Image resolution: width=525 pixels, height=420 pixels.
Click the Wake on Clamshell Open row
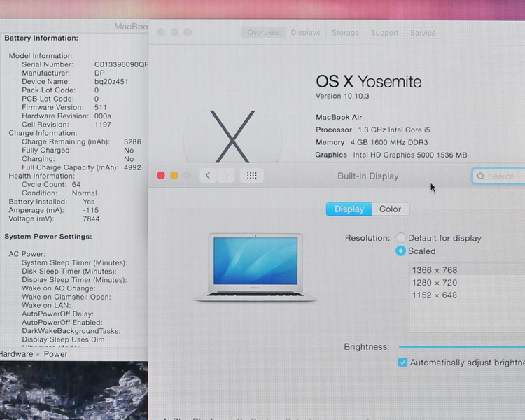(66, 297)
